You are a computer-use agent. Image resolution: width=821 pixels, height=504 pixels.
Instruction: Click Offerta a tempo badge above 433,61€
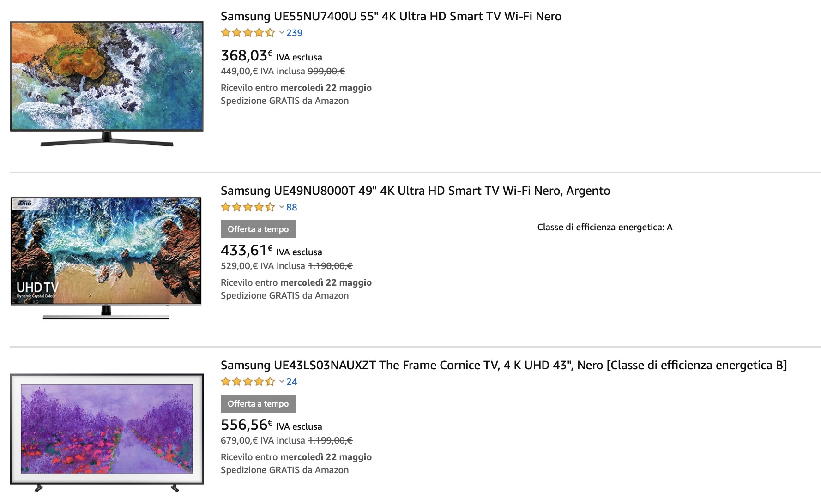point(258,229)
